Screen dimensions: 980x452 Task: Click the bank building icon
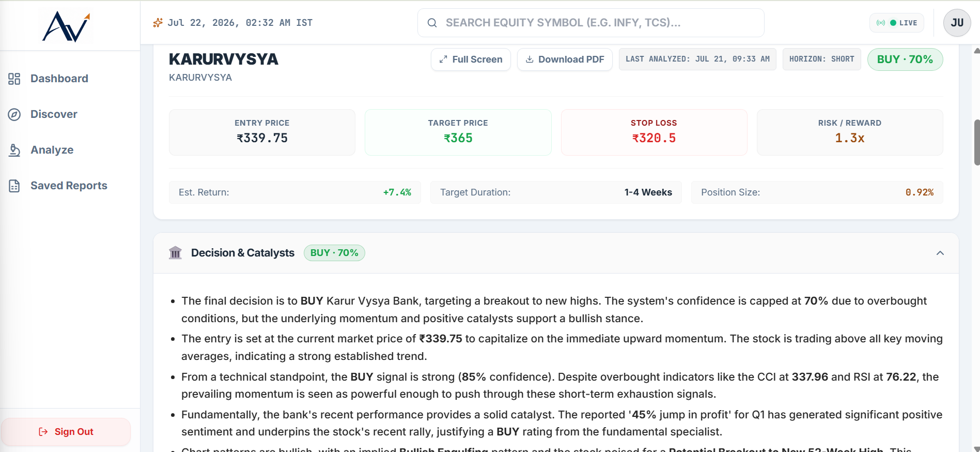[x=175, y=253]
